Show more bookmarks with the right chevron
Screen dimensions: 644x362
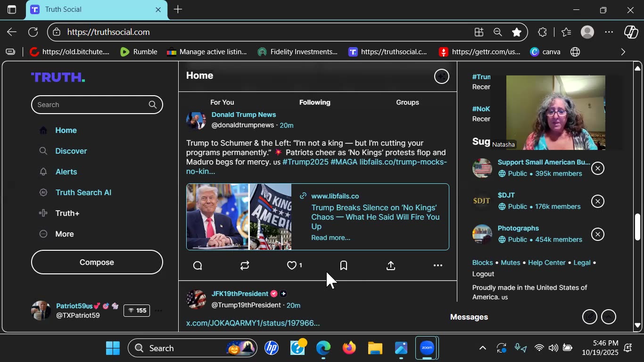[x=623, y=52]
